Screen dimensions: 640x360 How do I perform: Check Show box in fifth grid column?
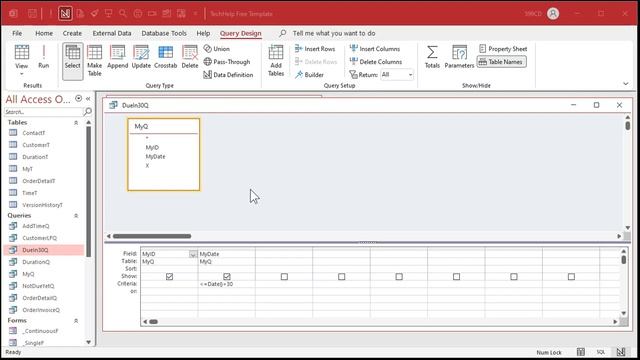point(399,277)
